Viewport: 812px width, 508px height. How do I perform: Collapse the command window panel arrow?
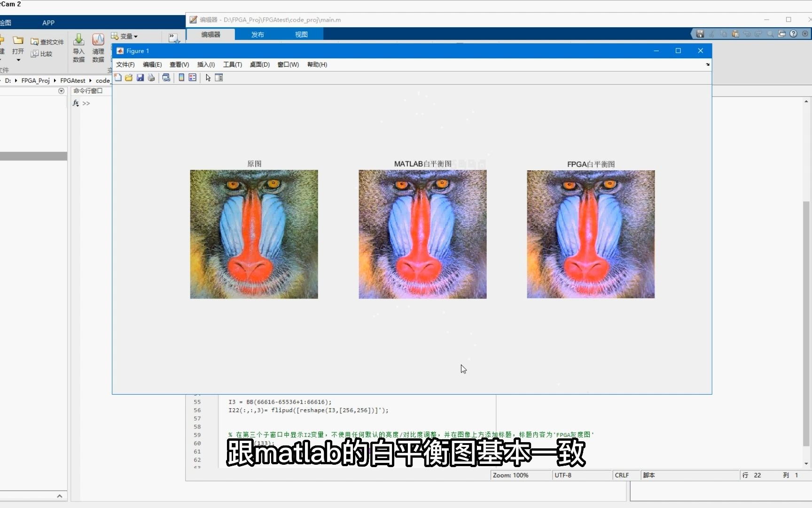point(61,91)
